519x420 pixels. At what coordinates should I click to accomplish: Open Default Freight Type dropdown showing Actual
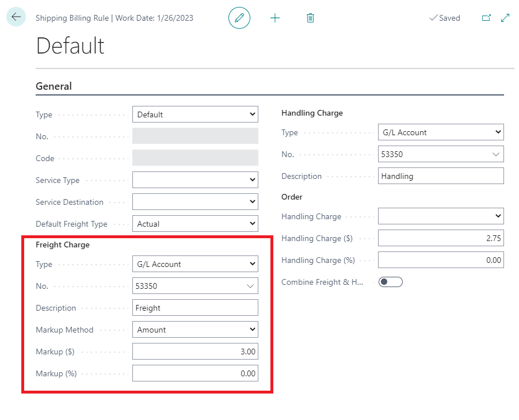(195, 224)
